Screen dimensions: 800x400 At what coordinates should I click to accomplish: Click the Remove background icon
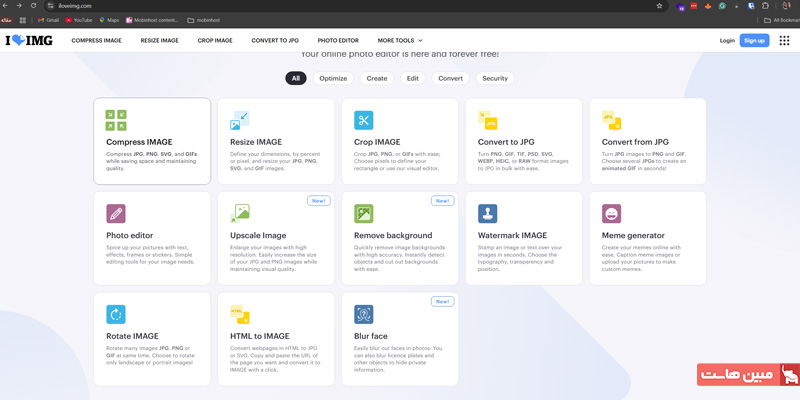[x=363, y=214]
